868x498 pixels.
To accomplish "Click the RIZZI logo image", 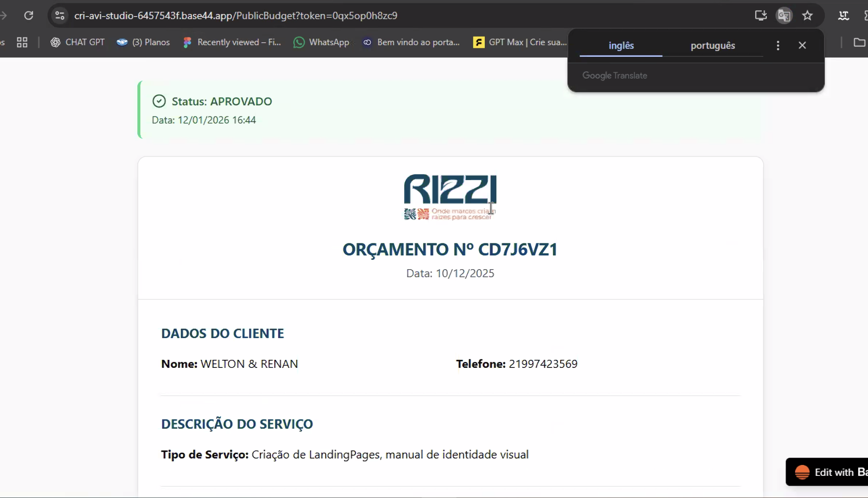I will pos(450,197).
